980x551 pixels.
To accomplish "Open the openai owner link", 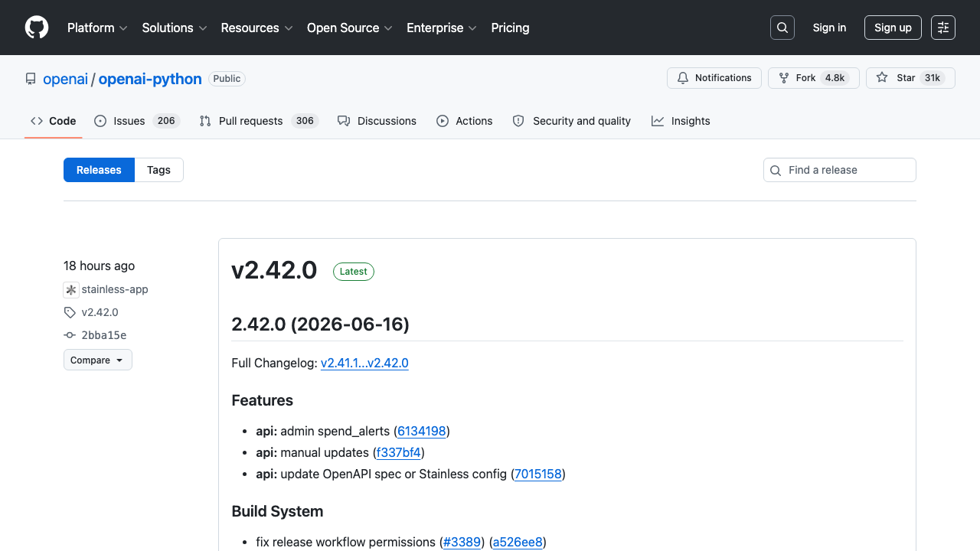I will 65,79.
